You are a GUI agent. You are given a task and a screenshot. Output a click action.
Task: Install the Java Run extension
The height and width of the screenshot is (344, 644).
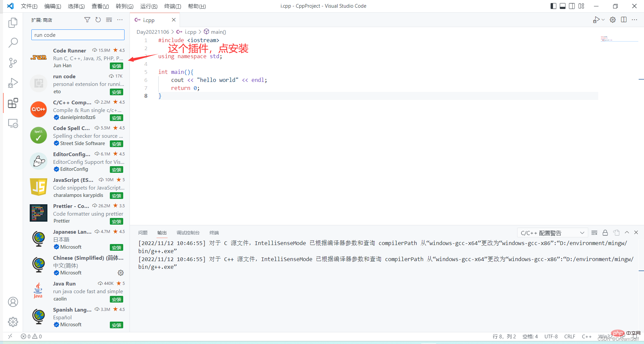pos(117,300)
